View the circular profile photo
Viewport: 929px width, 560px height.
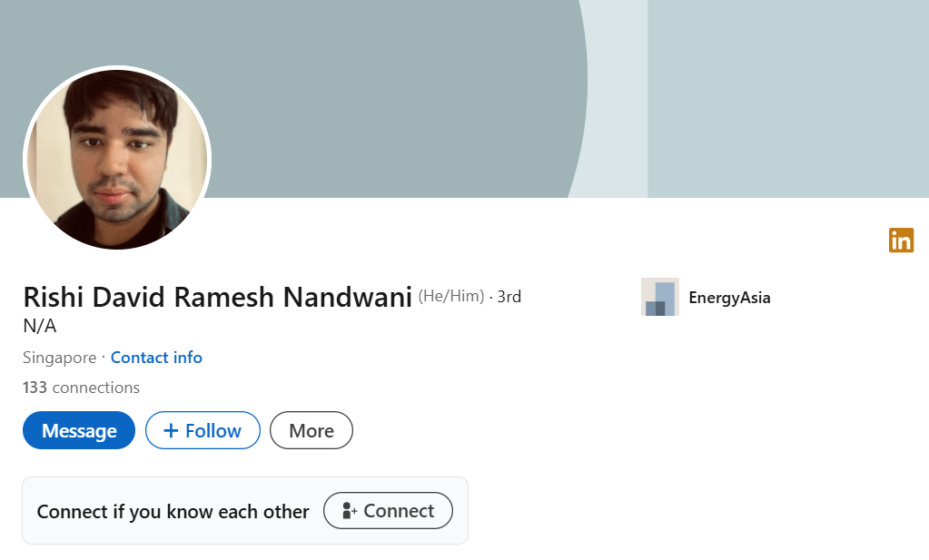(x=117, y=159)
